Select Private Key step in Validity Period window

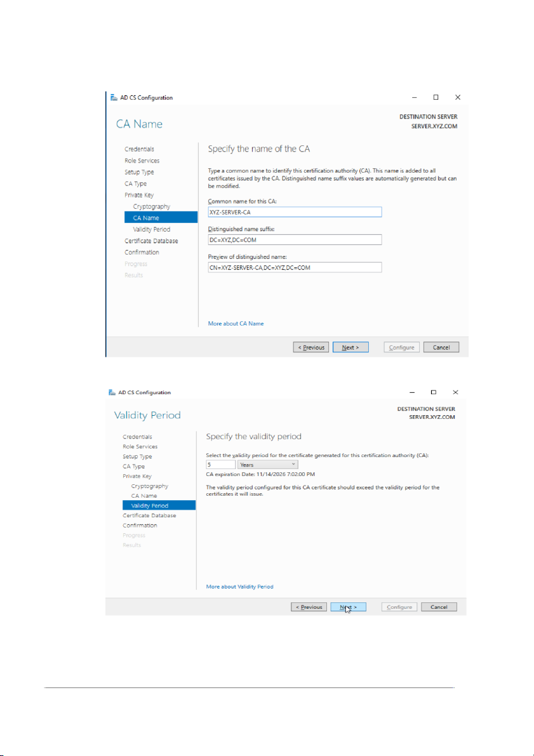coord(137,476)
